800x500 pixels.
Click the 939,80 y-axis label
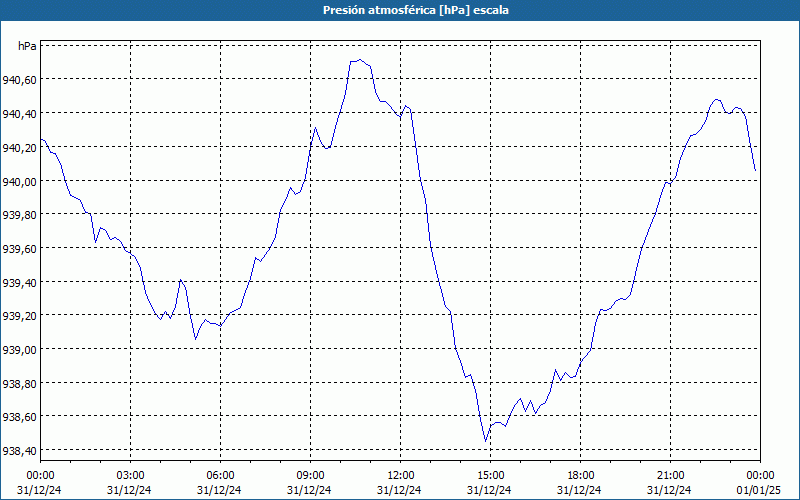click(x=19, y=215)
